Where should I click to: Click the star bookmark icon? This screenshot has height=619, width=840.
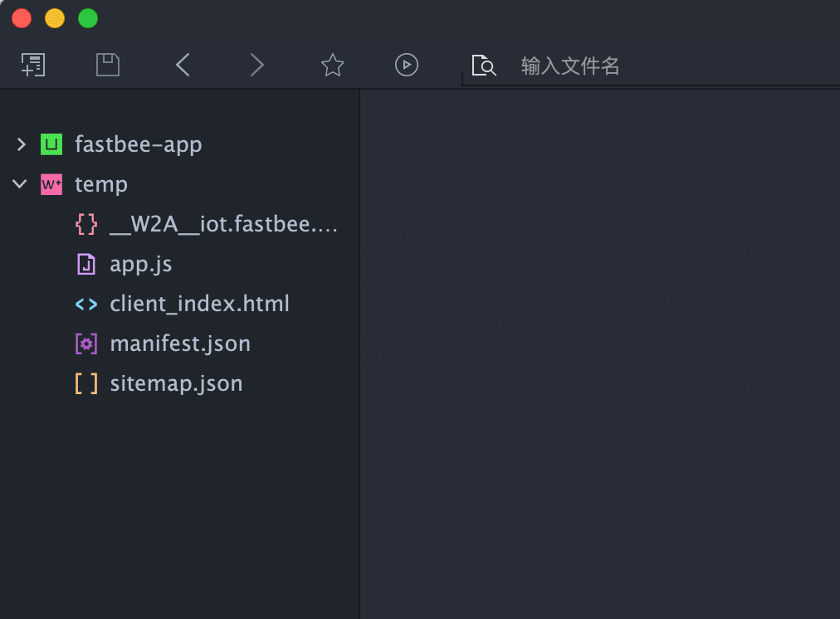click(332, 66)
